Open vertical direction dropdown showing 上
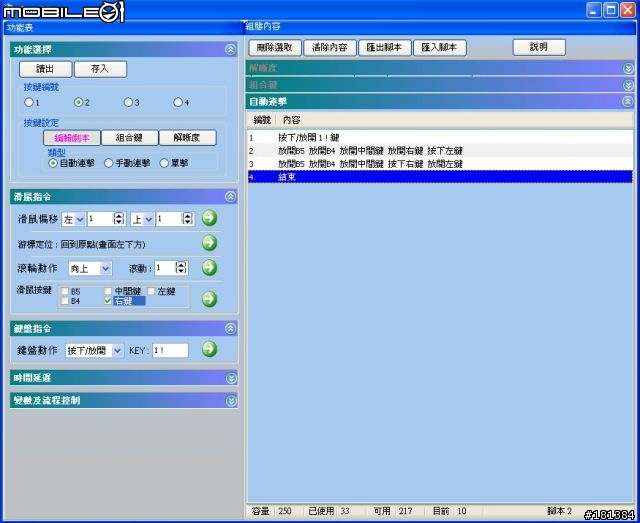Viewport: 640px width, 523px height. (x=149, y=219)
